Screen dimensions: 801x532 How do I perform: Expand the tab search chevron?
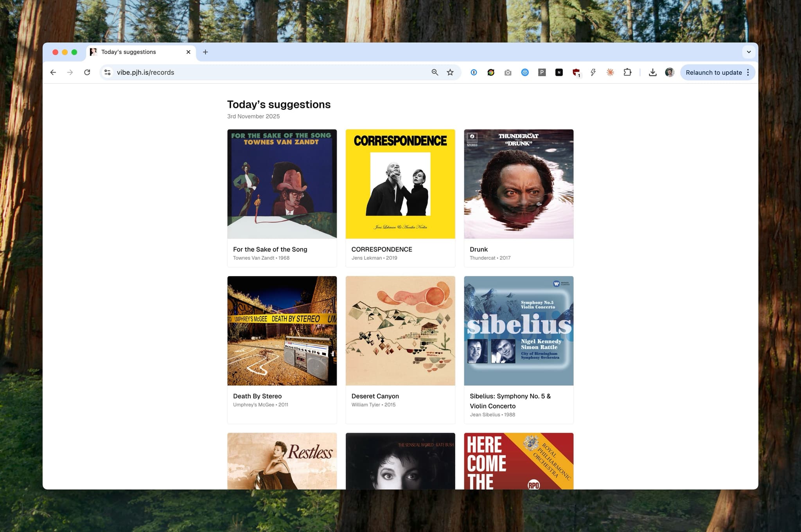pyautogui.click(x=749, y=52)
